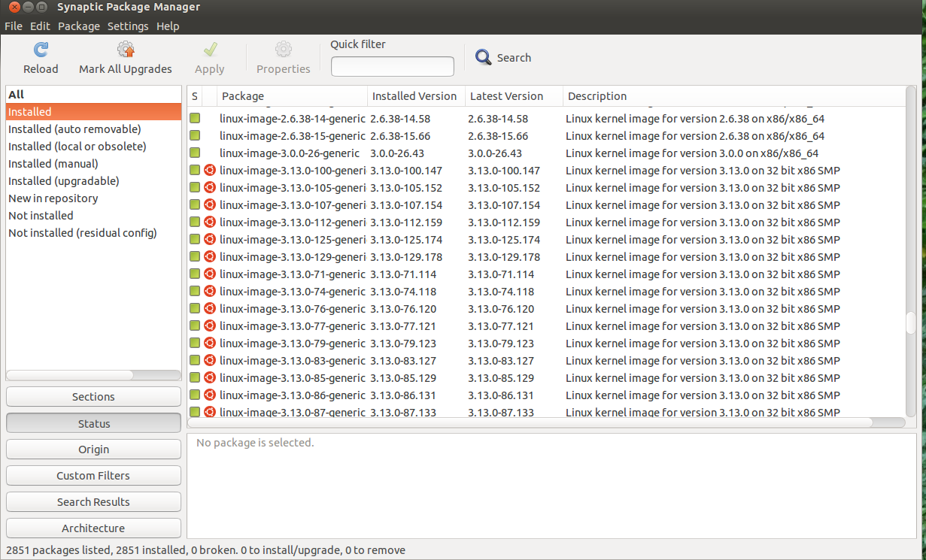Click Ubuntu support icon for linux-image-3.13.0-83-generic
The width and height of the screenshot is (926, 560).
coord(210,361)
